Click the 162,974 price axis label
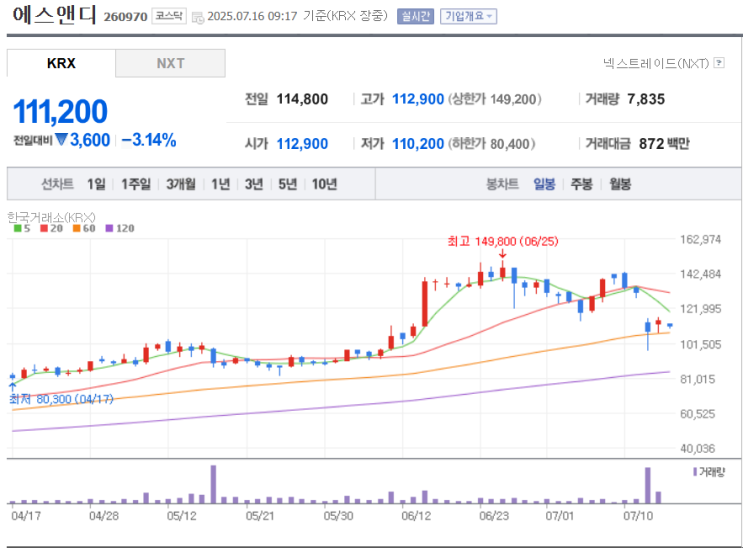Image resolution: width=743 pixels, height=548 pixels. pyautogui.click(x=700, y=239)
